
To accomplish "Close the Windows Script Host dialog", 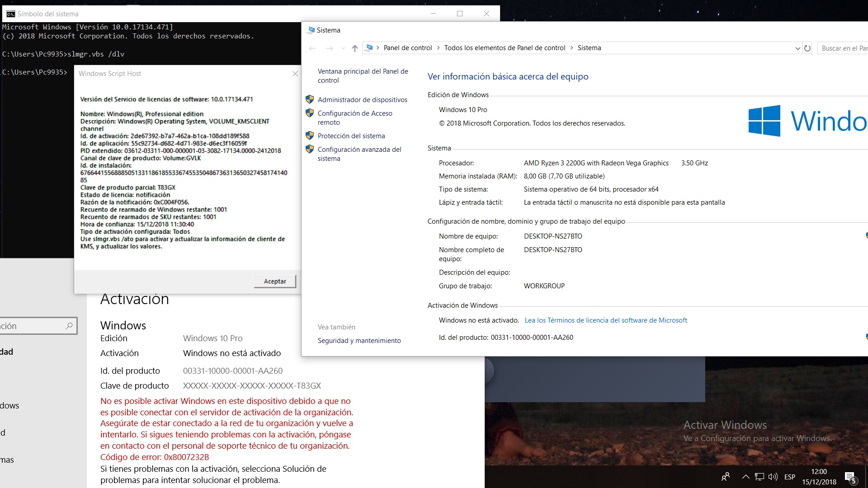I will tap(295, 74).
